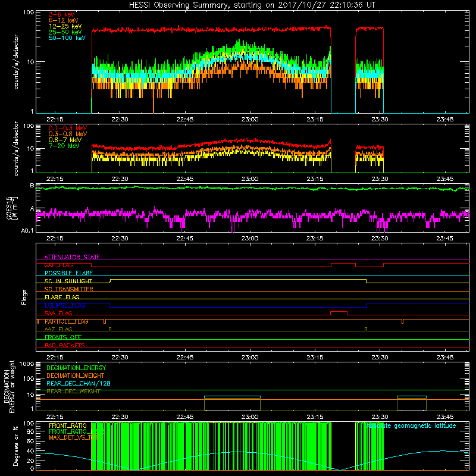
Task: Click the yellow FRONT_RATIO legend label
Action: coord(68,425)
